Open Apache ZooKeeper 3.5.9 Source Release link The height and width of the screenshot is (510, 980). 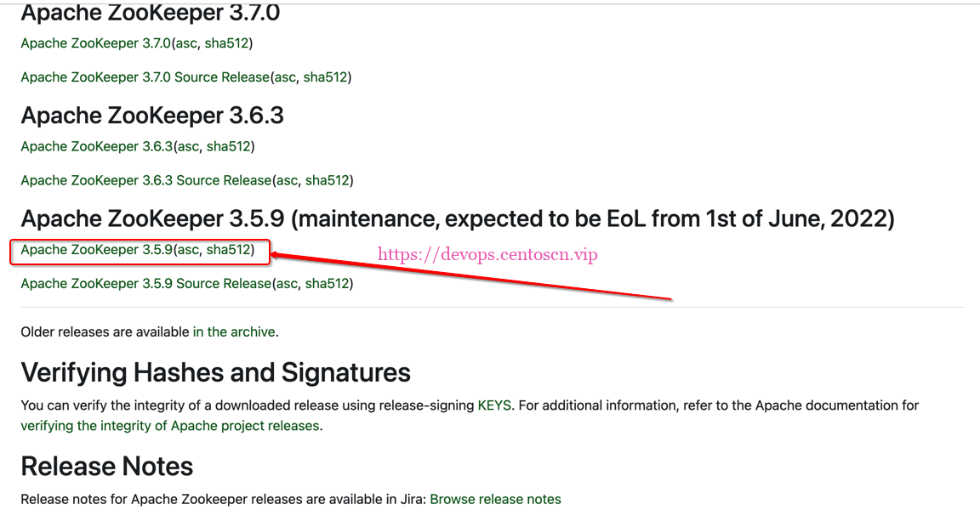click(145, 284)
